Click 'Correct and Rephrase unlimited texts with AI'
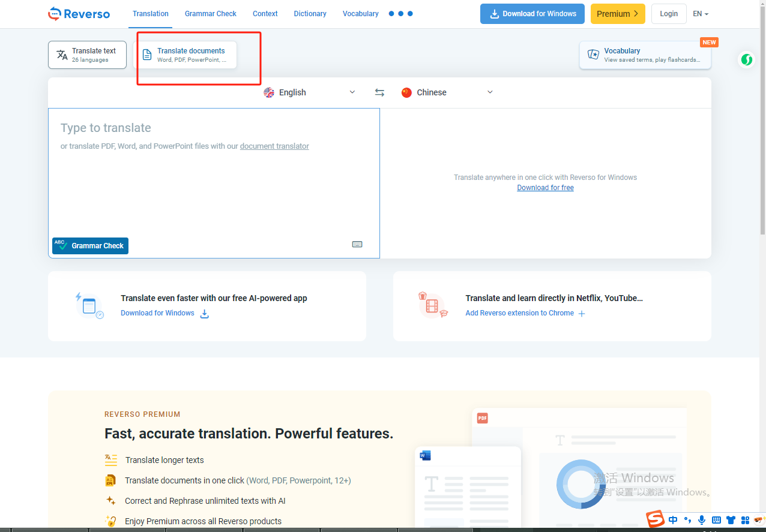766x532 pixels. [x=205, y=501]
